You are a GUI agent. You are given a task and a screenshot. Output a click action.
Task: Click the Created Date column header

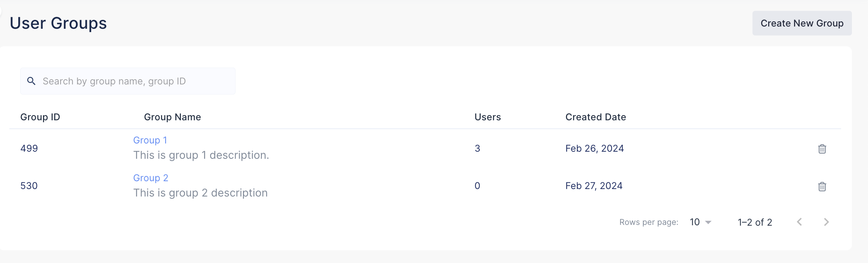(595, 117)
